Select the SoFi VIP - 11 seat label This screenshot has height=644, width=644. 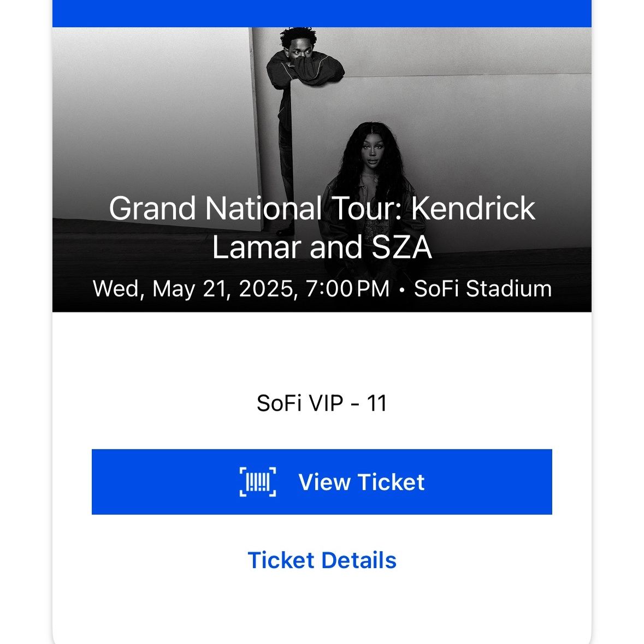point(322,403)
